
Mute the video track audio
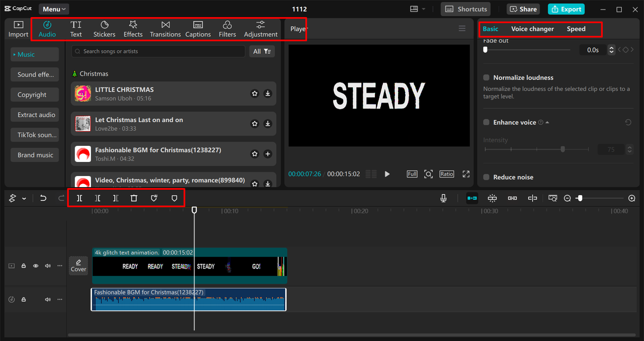pyautogui.click(x=48, y=266)
